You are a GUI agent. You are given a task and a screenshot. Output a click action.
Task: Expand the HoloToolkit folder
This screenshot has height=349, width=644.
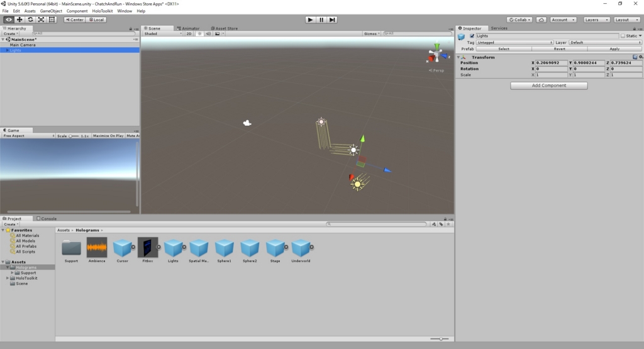pyautogui.click(x=8, y=278)
